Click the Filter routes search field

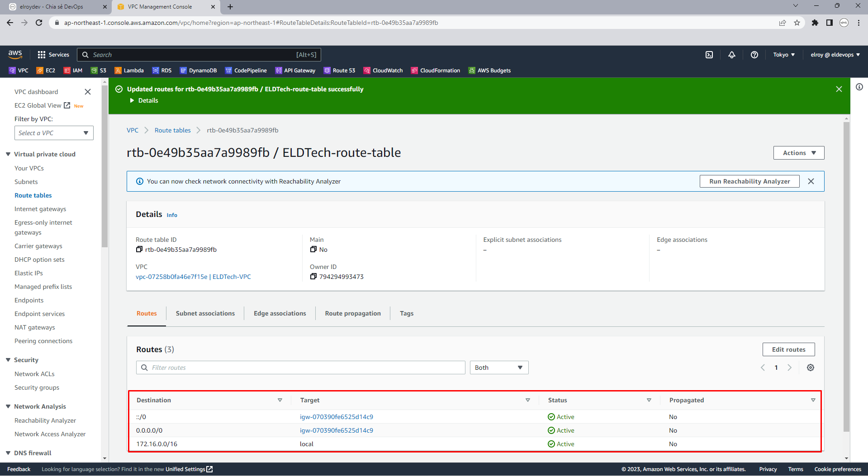[x=301, y=368]
